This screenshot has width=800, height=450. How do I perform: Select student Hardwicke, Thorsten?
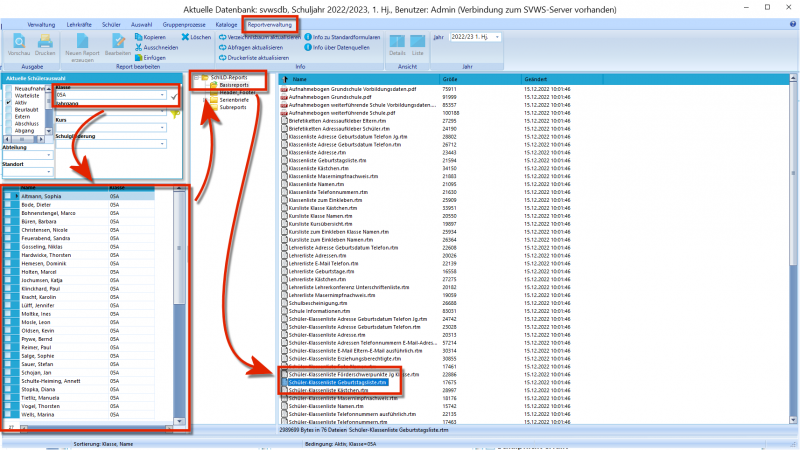(x=46, y=255)
